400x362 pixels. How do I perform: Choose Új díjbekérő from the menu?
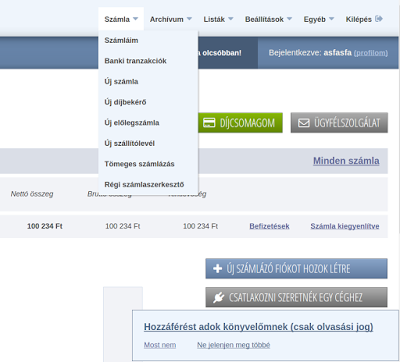[125, 102]
